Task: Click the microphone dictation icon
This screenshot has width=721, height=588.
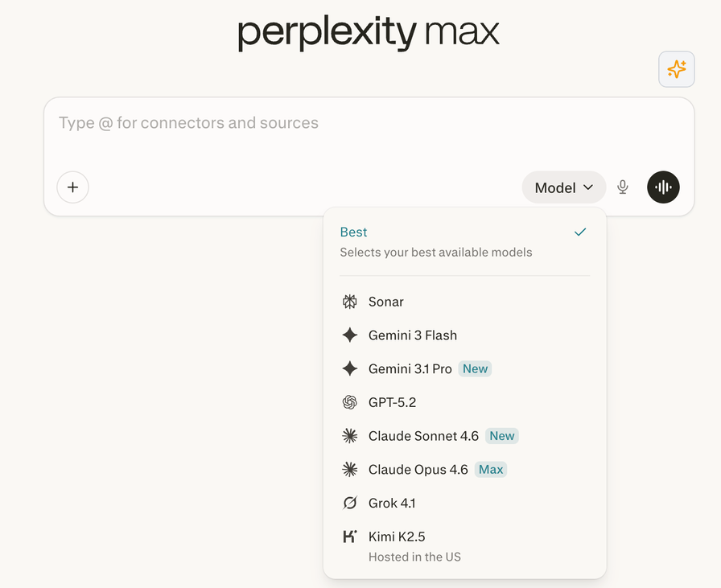Action: 622,187
